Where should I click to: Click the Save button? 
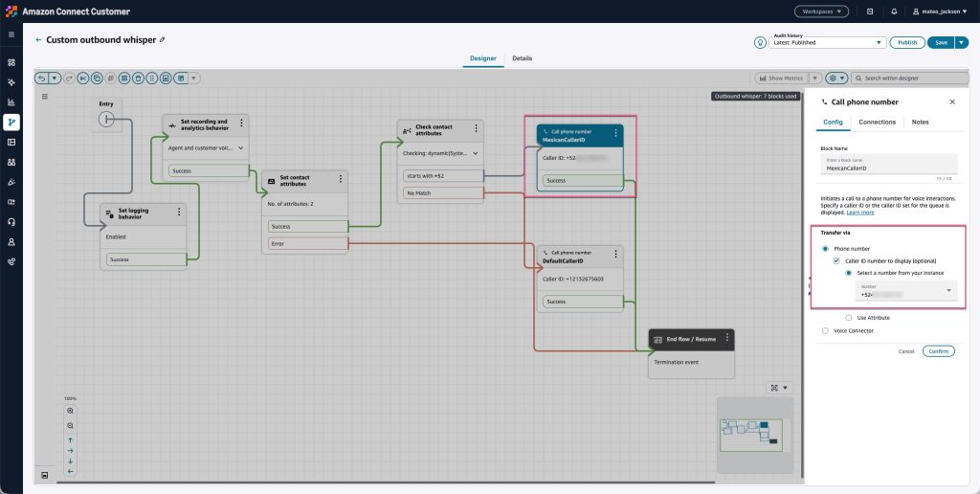pyautogui.click(x=942, y=42)
